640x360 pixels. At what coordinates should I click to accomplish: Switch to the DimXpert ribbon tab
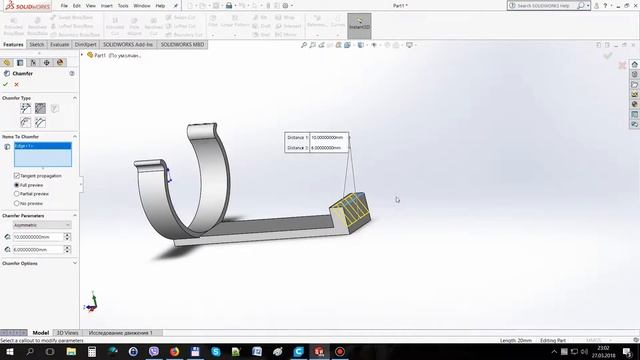pyautogui.click(x=86, y=44)
